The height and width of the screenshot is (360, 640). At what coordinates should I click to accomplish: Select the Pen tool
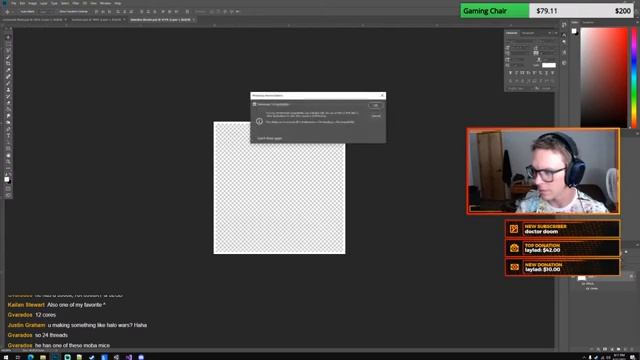coord(8,129)
